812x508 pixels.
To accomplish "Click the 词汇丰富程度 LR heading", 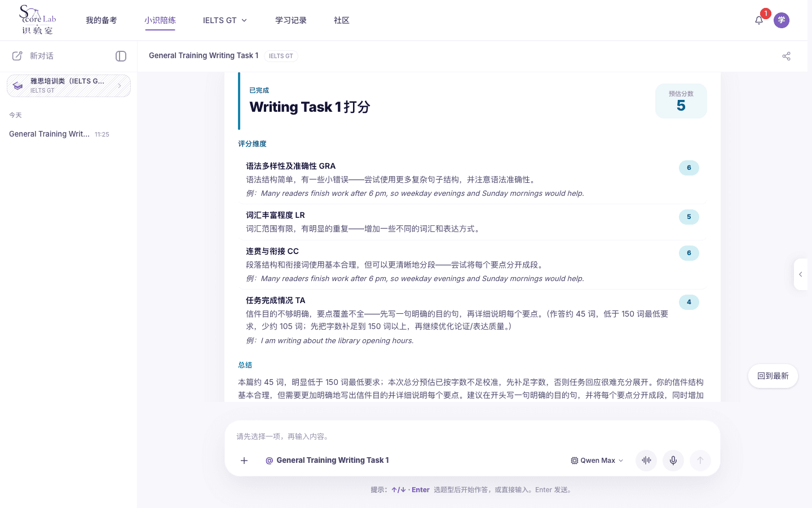I will pyautogui.click(x=275, y=215).
